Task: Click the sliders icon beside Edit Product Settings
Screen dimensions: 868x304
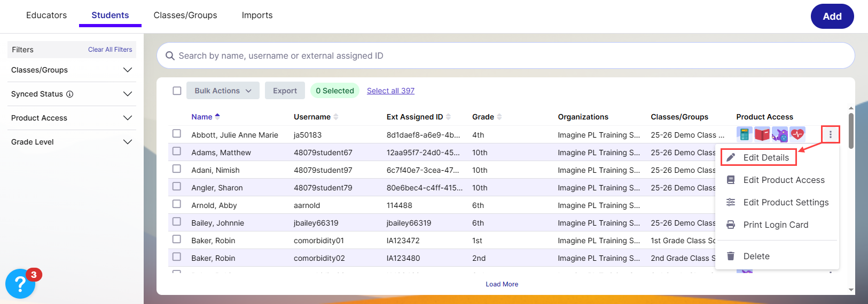Action: click(731, 202)
